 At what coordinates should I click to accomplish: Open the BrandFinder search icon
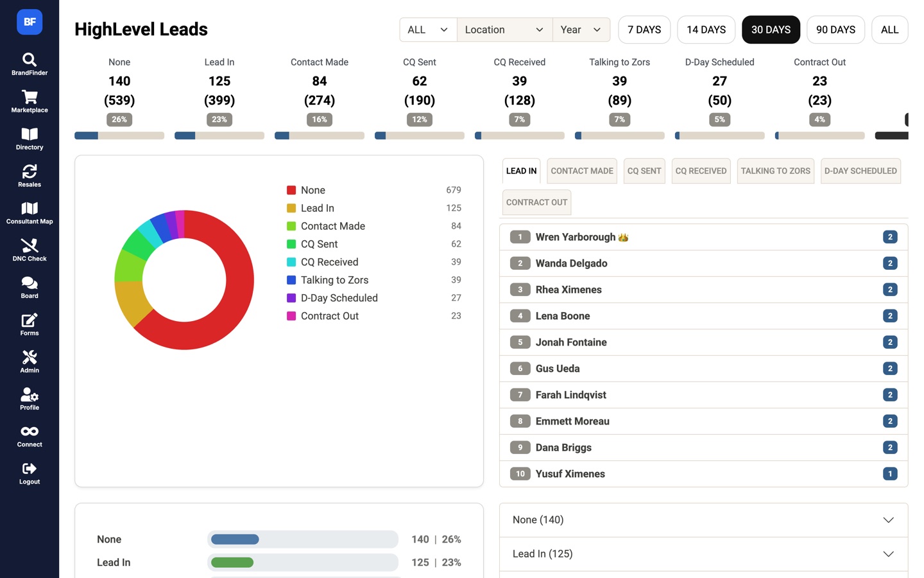tap(30, 60)
